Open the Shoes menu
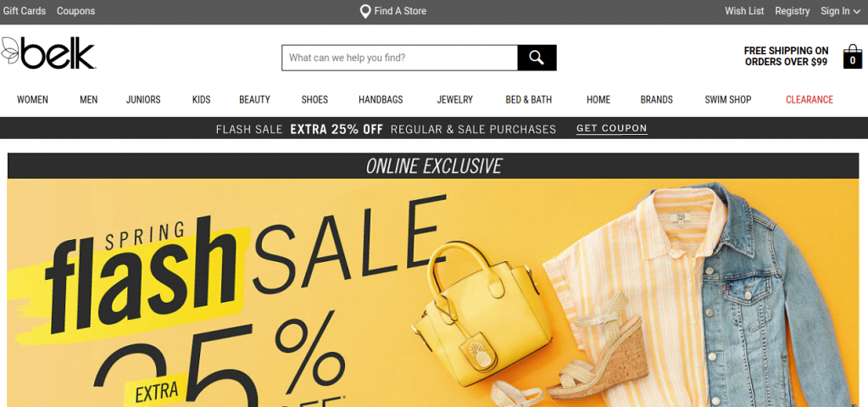 coord(314,100)
